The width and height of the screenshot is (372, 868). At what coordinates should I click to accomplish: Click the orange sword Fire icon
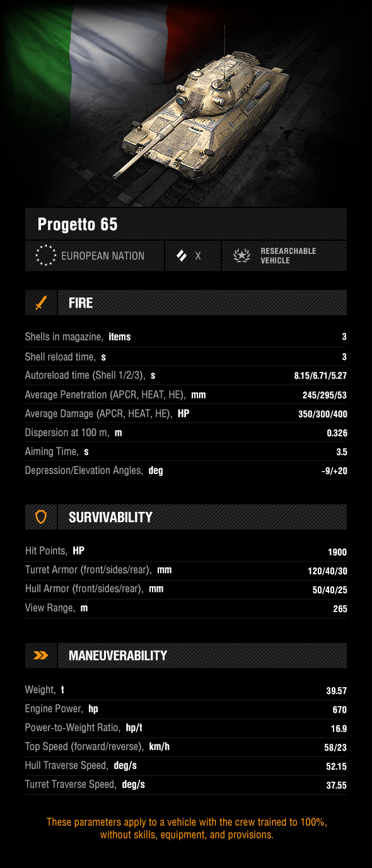pyautogui.click(x=41, y=303)
